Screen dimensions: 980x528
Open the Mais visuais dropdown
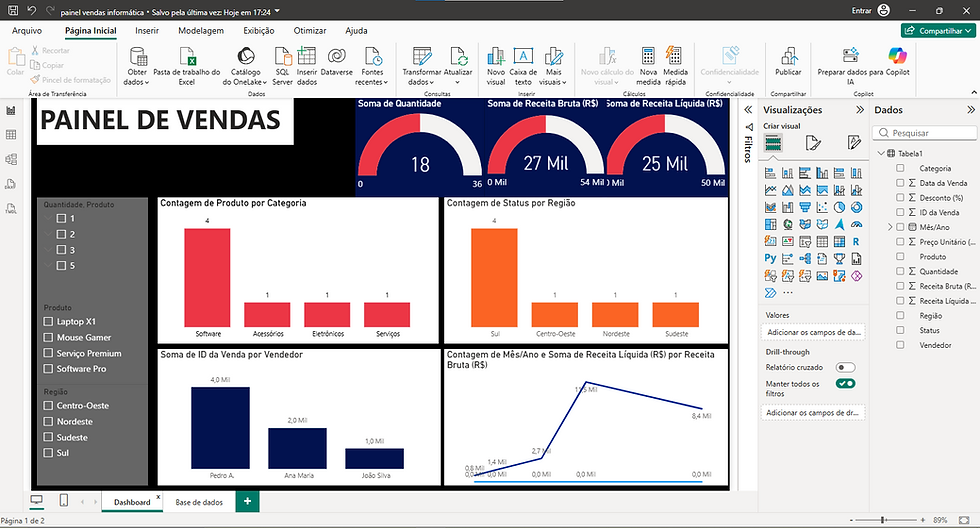click(553, 66)
